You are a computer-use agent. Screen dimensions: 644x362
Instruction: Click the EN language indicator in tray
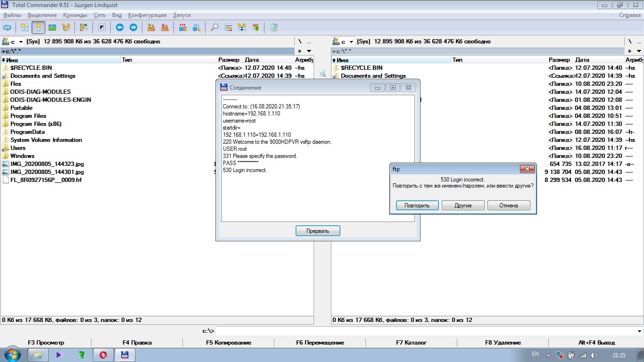point(535,354)
